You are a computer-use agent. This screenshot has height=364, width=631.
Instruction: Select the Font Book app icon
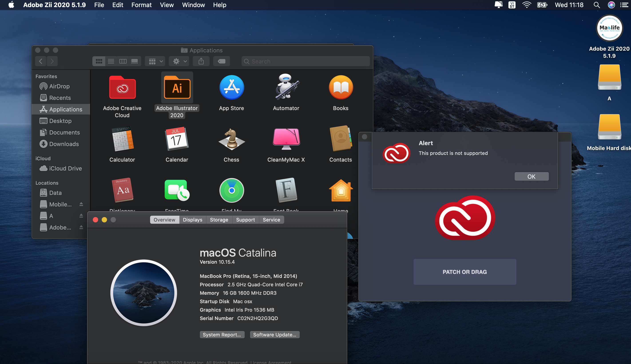pyautogui.click(x=286, y=190)
